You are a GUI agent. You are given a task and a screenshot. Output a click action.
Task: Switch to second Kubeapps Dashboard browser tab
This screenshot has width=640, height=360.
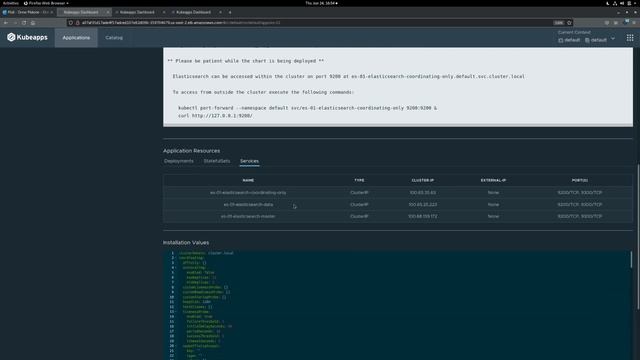pyautogui.click(x=137, y=12)
